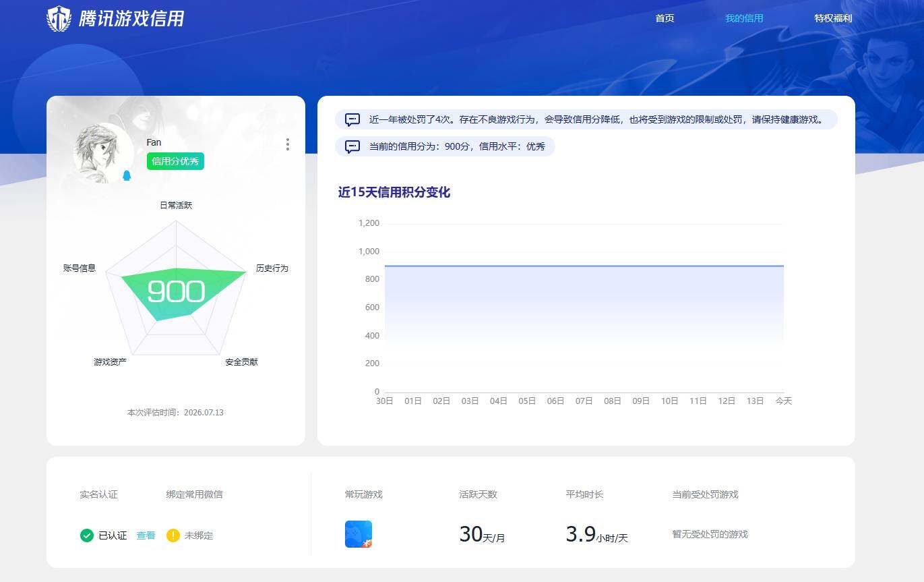Click the 查看 link next to 已认证
The image size is (924, 582).
click(146, 535)
